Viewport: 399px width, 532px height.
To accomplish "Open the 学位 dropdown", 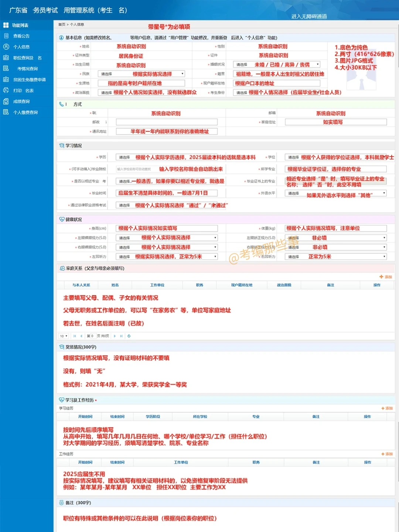I will pyautogui.click(x=336, y=157).
